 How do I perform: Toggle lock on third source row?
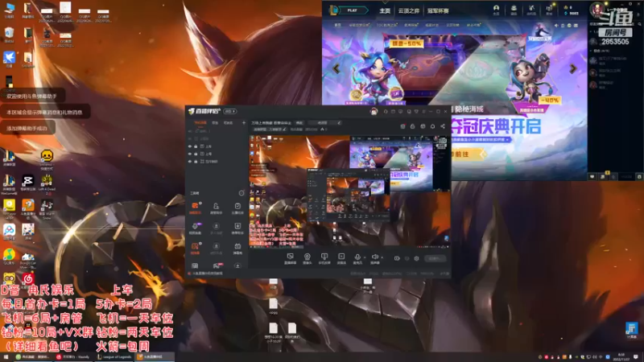pyautogui.click(x=196, y=162)
